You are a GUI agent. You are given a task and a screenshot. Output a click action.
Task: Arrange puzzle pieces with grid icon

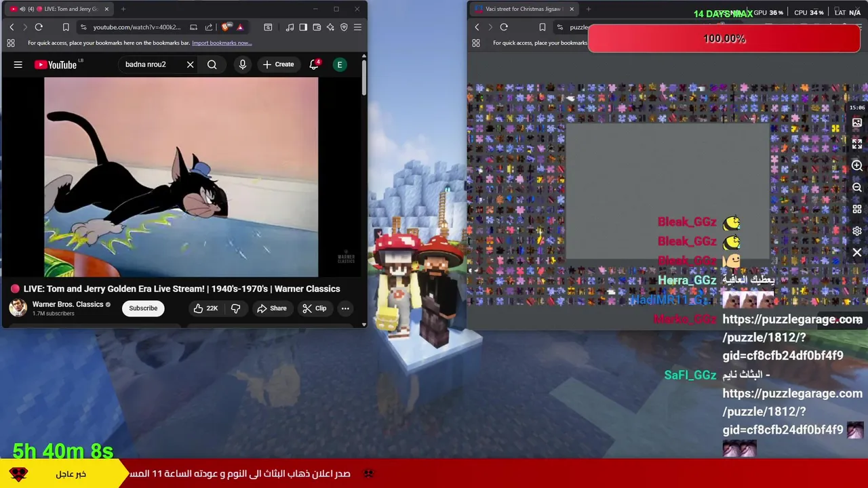[x=857, y=209]
